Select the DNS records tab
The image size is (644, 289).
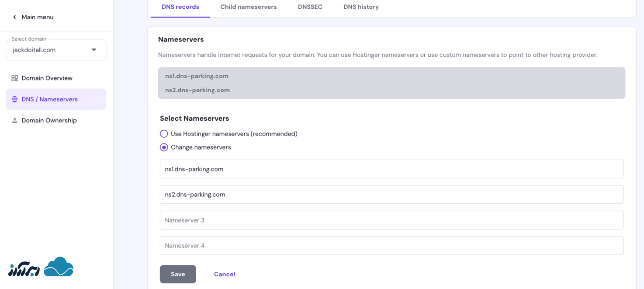[x=180, y=7]
